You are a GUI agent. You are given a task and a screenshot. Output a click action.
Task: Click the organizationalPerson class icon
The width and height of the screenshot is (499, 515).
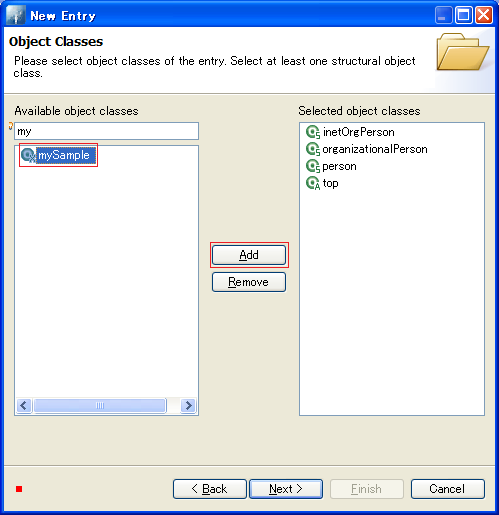(313, 149)
